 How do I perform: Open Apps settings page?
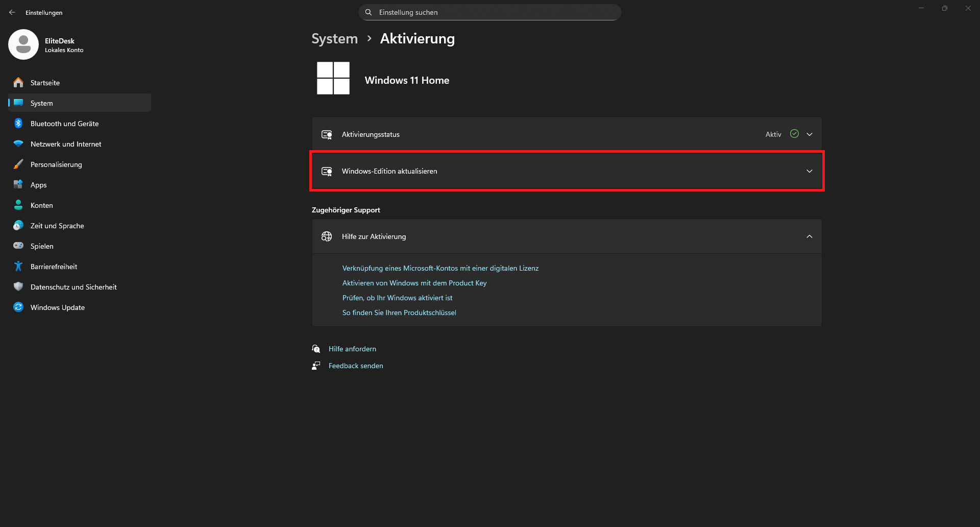click(80, 184)
